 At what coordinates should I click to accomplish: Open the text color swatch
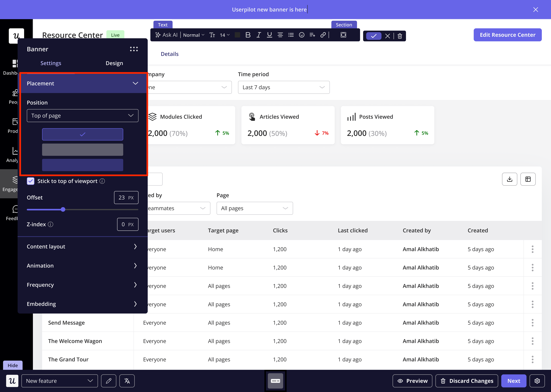pyautogui.click(x=237, y=35)
